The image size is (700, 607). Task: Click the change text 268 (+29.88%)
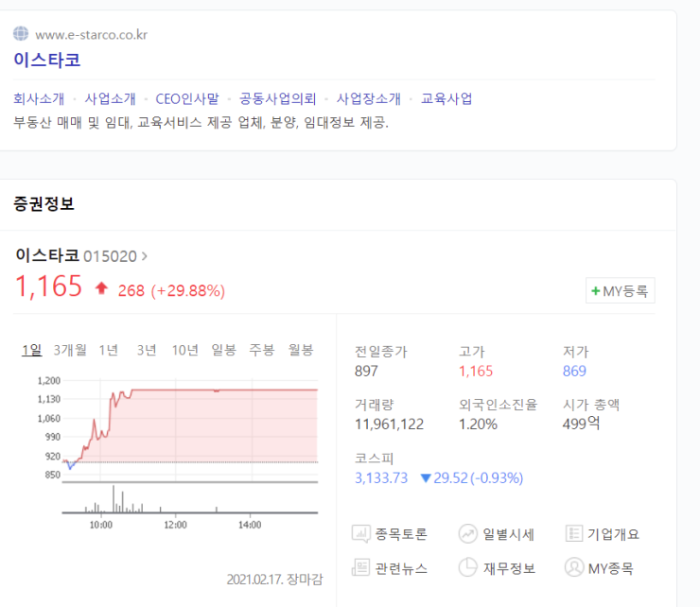171,290
